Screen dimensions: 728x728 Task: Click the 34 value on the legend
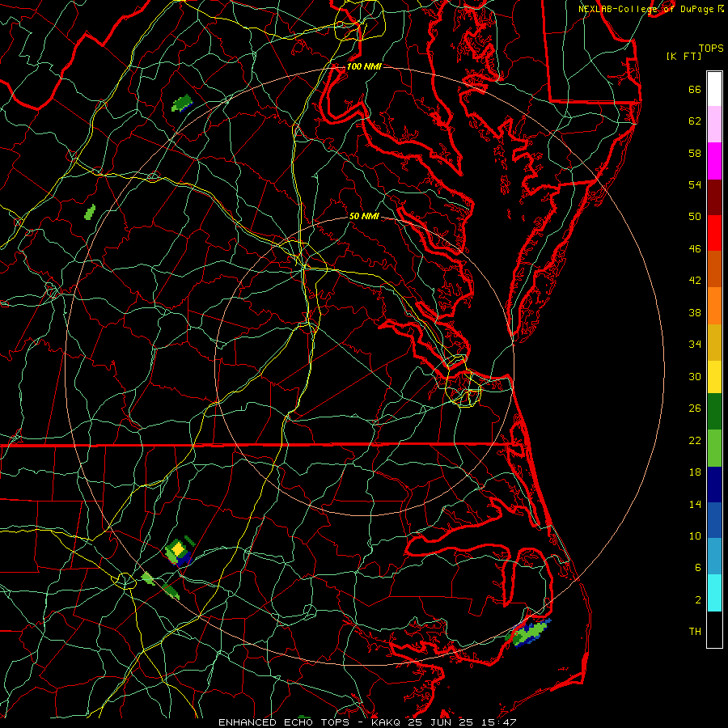coord(695,344)
